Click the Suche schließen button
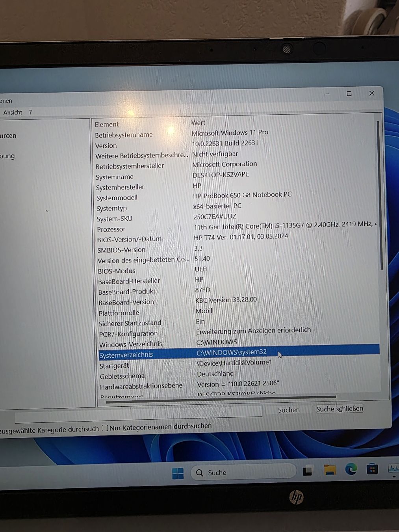 click(x=340, y=409)
